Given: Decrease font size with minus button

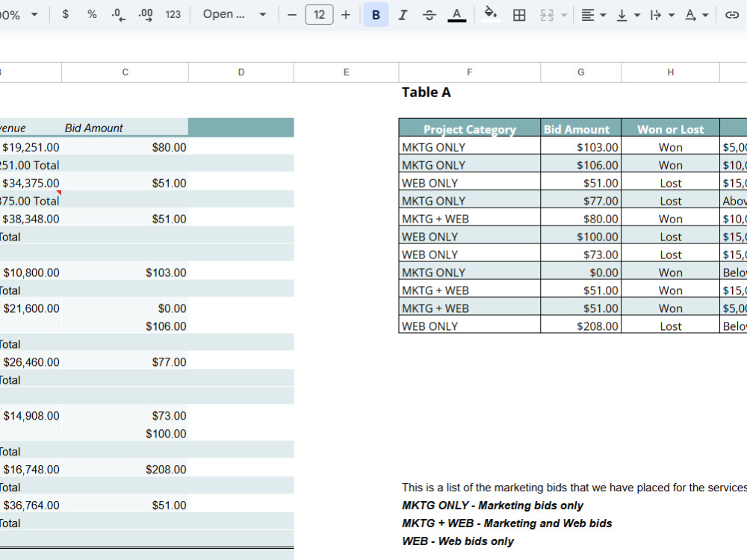Looking at the screenshot, I should [292, 15].
